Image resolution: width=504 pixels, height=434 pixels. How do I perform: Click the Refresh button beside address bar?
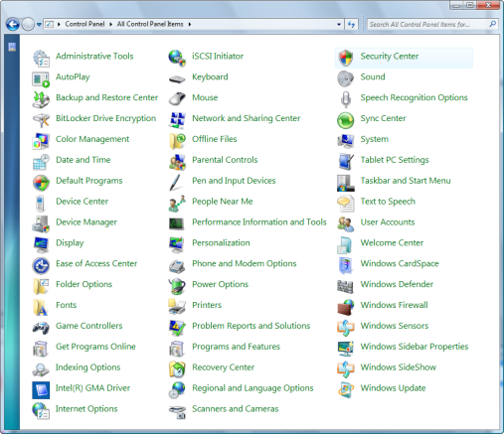[352, 24]
